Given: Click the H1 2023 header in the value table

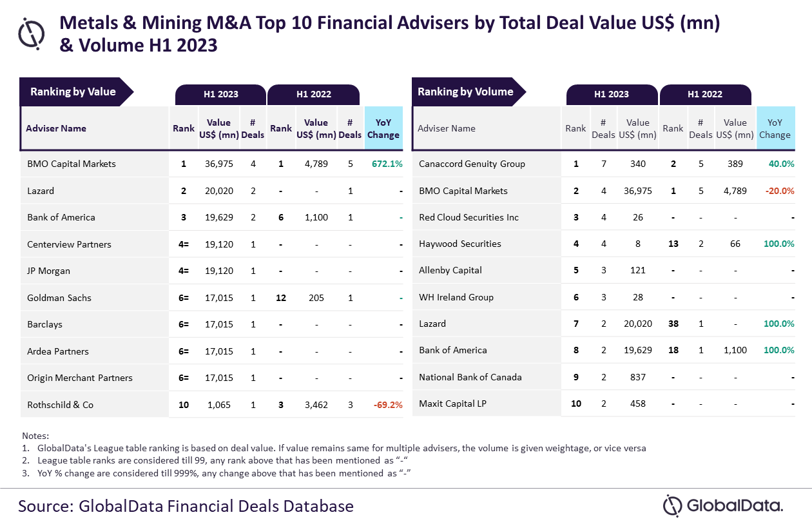Looking at the screenshot, I should (220, 94).
